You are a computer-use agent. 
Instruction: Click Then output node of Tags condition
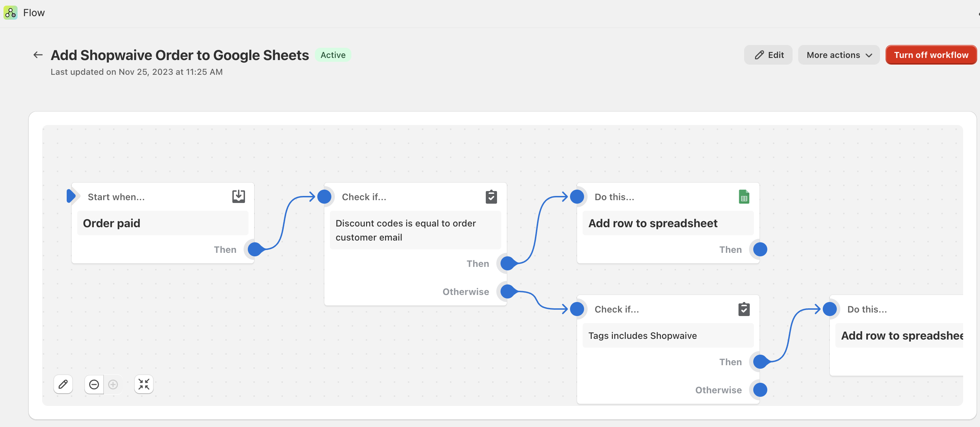[x=760, y=362]
